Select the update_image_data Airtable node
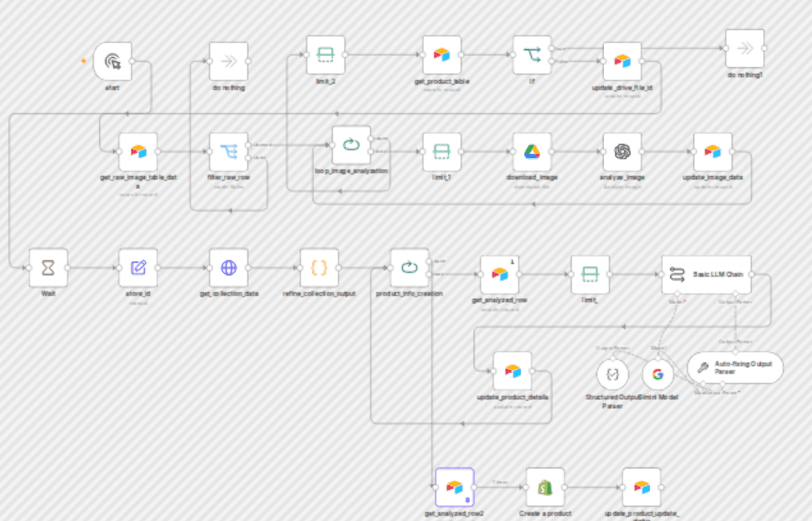This screenshot has height=521, width=812. (x=713, y=152)
